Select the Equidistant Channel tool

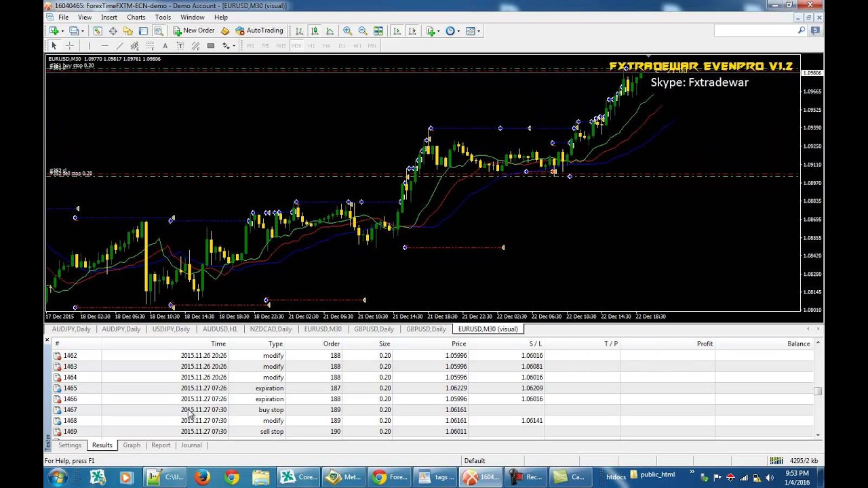pyautogui.click(x=134, y=46)
